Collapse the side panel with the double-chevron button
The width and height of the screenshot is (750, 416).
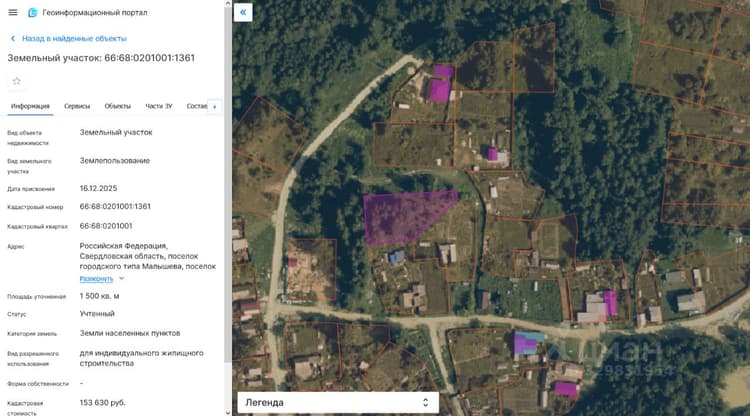point(243,12)
